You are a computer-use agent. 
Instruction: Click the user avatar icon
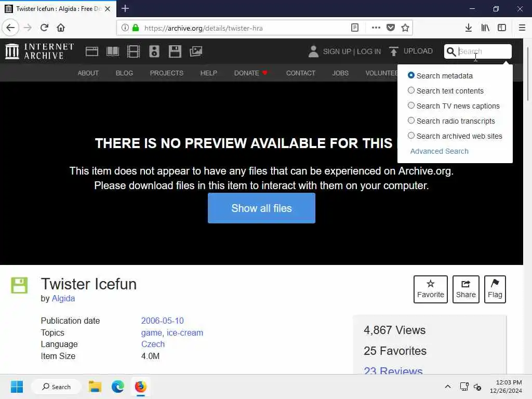313,51
